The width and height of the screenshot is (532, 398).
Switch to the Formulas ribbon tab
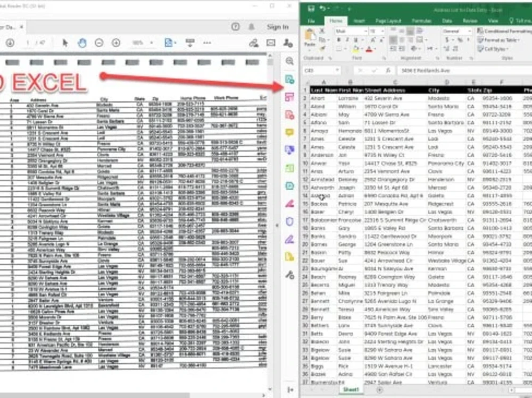coord(422,21)
